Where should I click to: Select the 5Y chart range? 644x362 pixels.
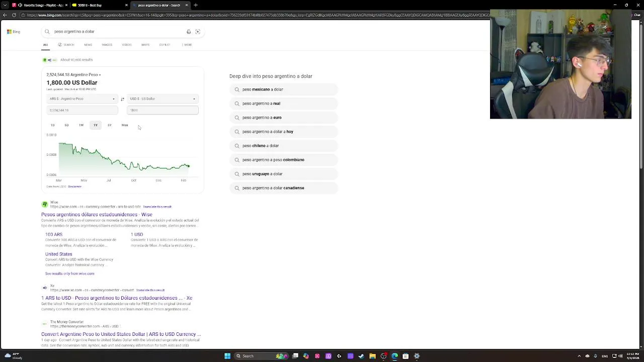109,125
